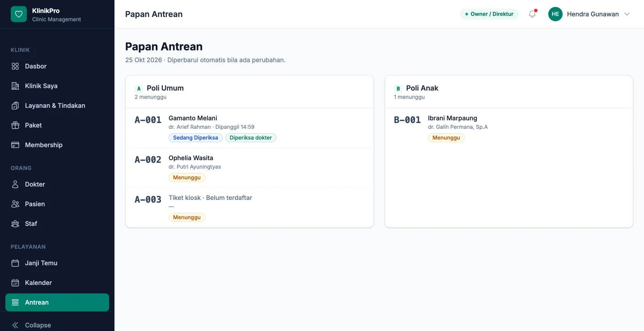Screen dimensions: 644x331
Task: Open the Pasien list page
Action: [x=57, y=204]
